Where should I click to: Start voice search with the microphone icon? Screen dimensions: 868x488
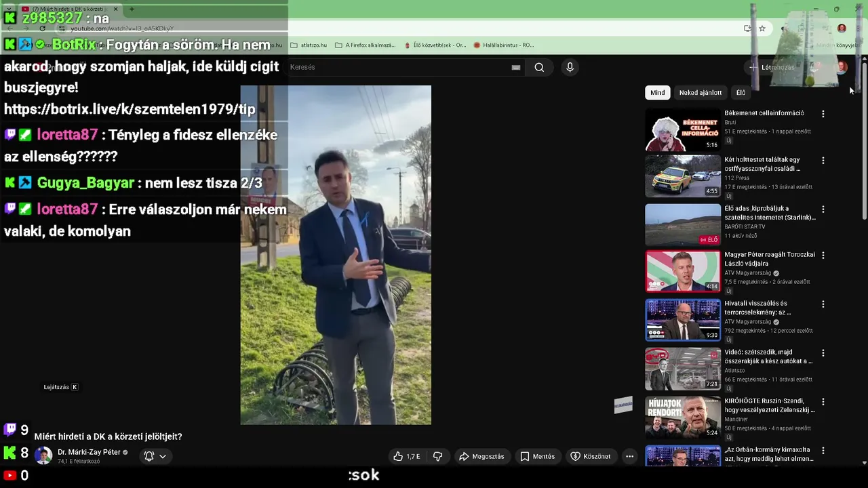pyautogui.click(x=570, y=67)
